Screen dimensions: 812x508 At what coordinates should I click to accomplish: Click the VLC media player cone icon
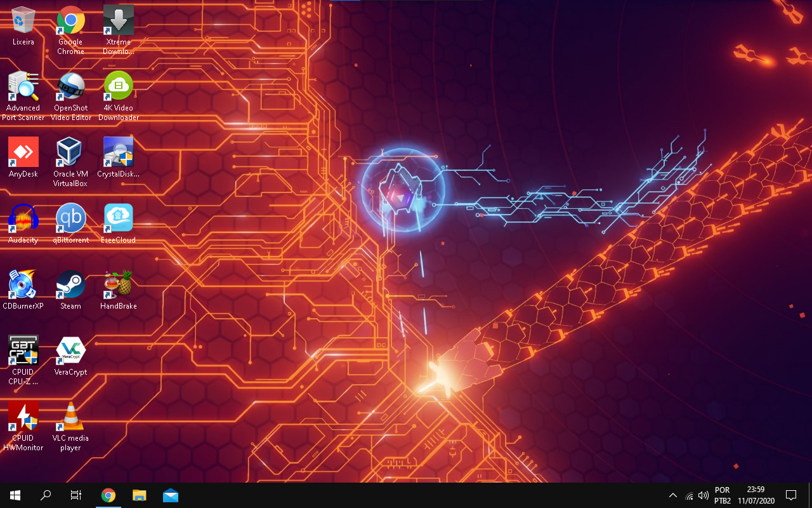70,417
